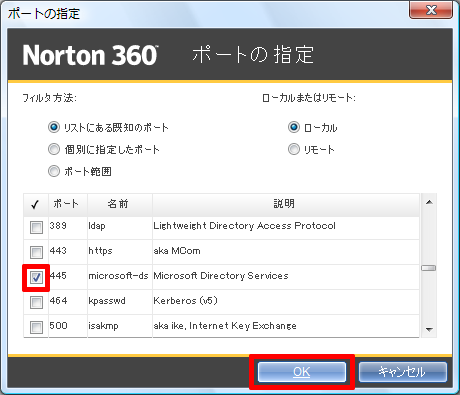This screenshot has width=460, height=395.
Task: Click the キャンセル button
Action: click(x=403, y=372)
